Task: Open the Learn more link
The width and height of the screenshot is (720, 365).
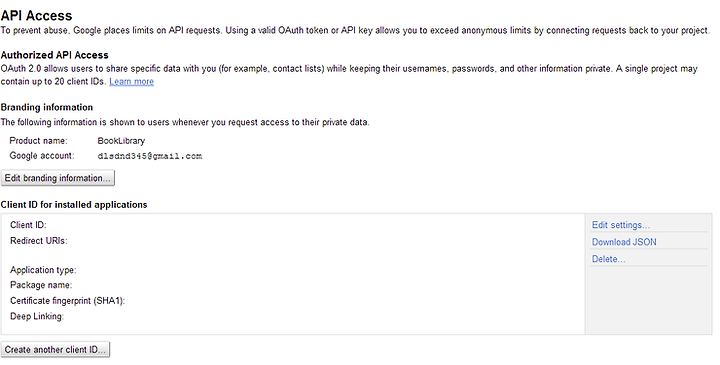Action: click(131, 82)
